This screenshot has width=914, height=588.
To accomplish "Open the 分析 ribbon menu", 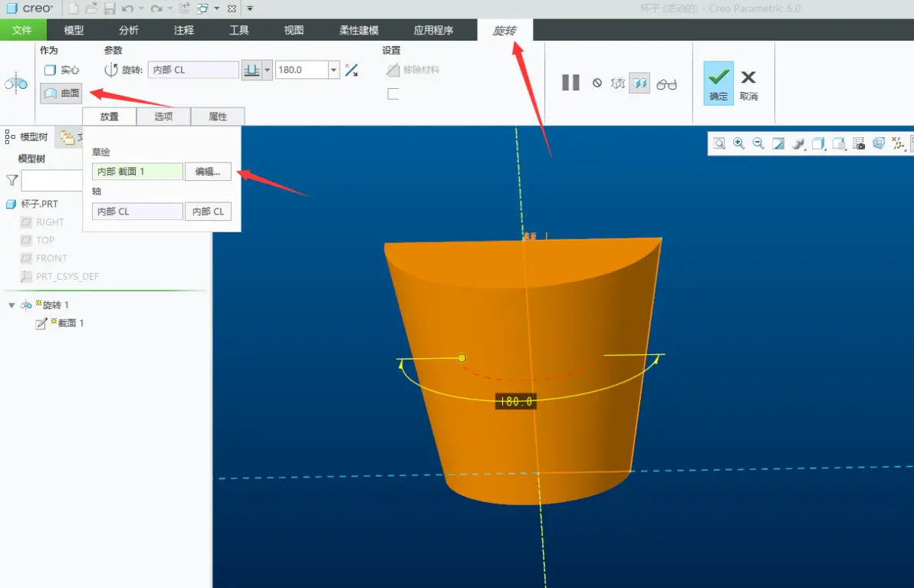I will [x=129, y=31].
